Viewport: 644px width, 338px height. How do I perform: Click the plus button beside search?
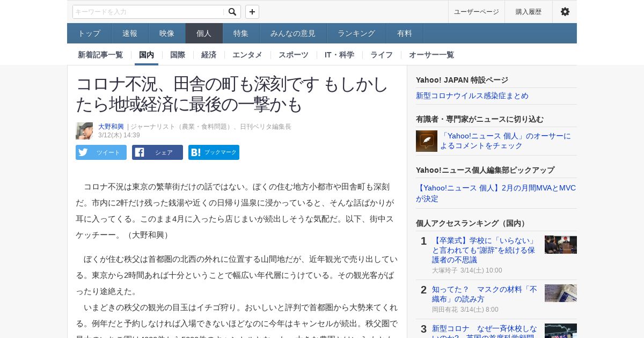[252, 12]
